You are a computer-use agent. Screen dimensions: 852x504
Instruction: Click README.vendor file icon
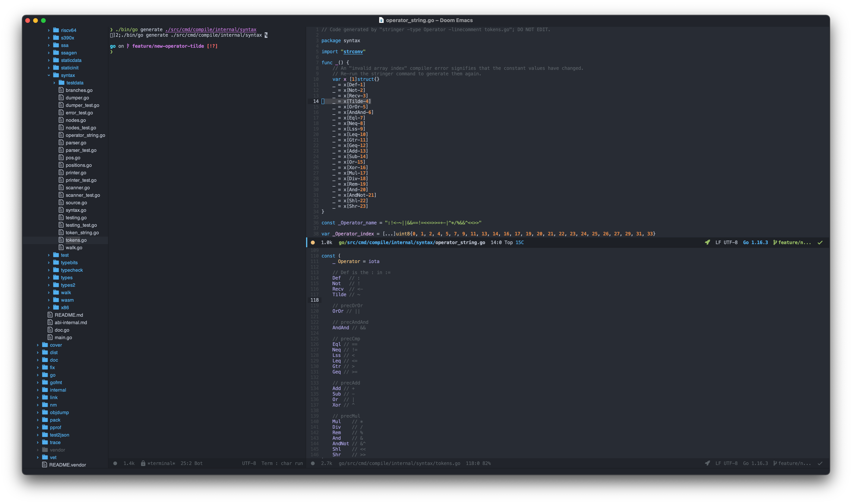pos(45,465)
